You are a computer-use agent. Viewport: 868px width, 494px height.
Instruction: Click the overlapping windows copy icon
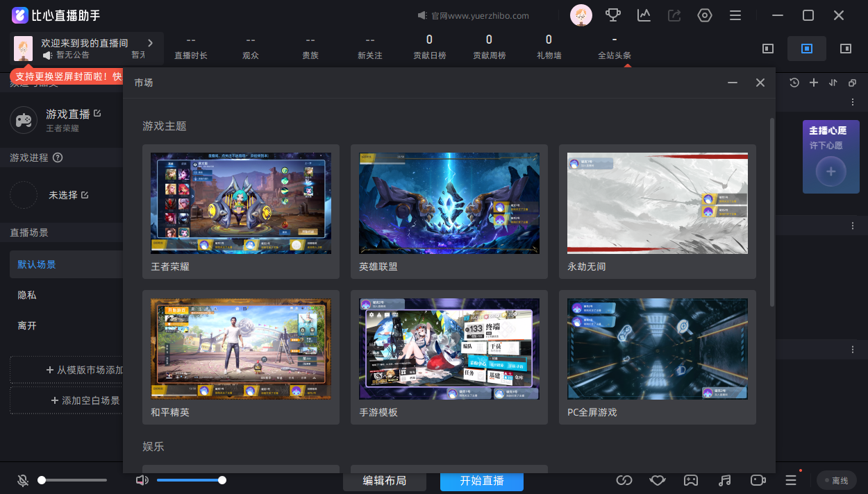coord(852,83)
